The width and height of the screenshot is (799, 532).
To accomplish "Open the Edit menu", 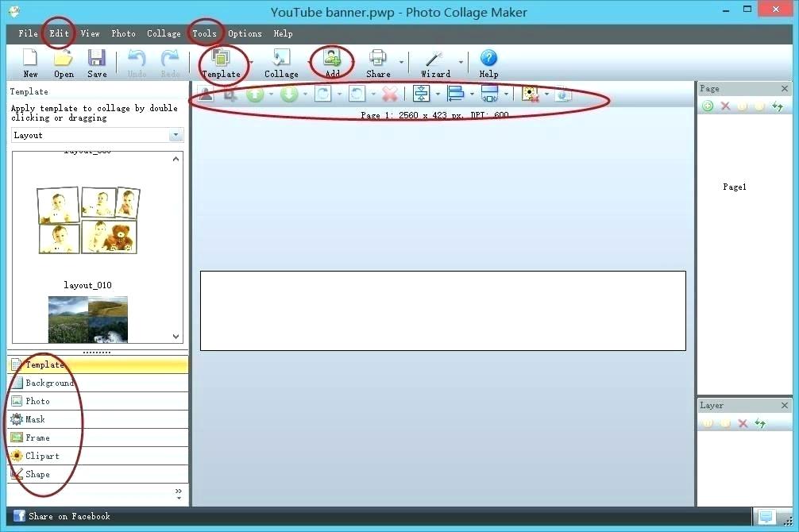I will [59, 33].
